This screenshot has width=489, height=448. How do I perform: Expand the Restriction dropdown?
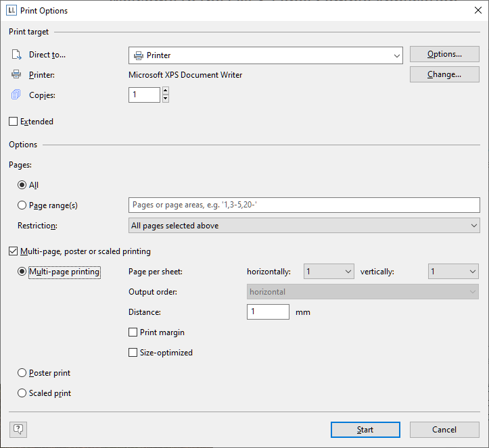(x=304, y=226)
